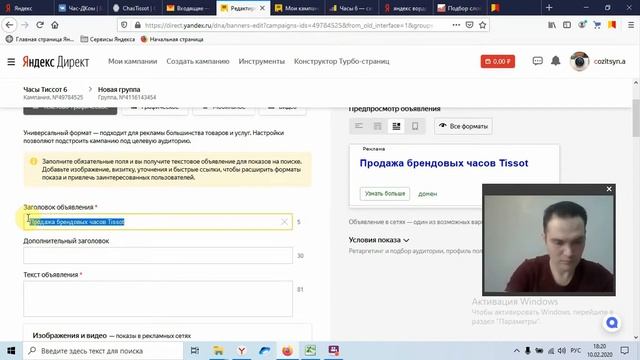Switch to the Яндекс tab

(26, 8)
